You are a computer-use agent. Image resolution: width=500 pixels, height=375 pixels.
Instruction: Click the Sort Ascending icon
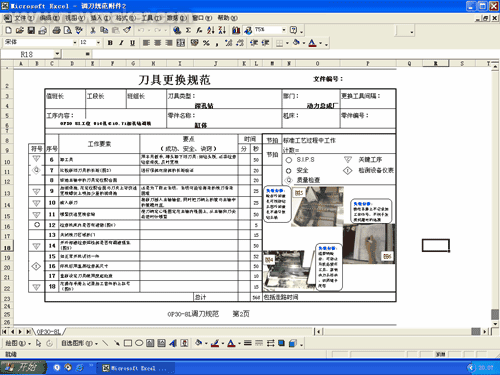(x=210, y=30)
